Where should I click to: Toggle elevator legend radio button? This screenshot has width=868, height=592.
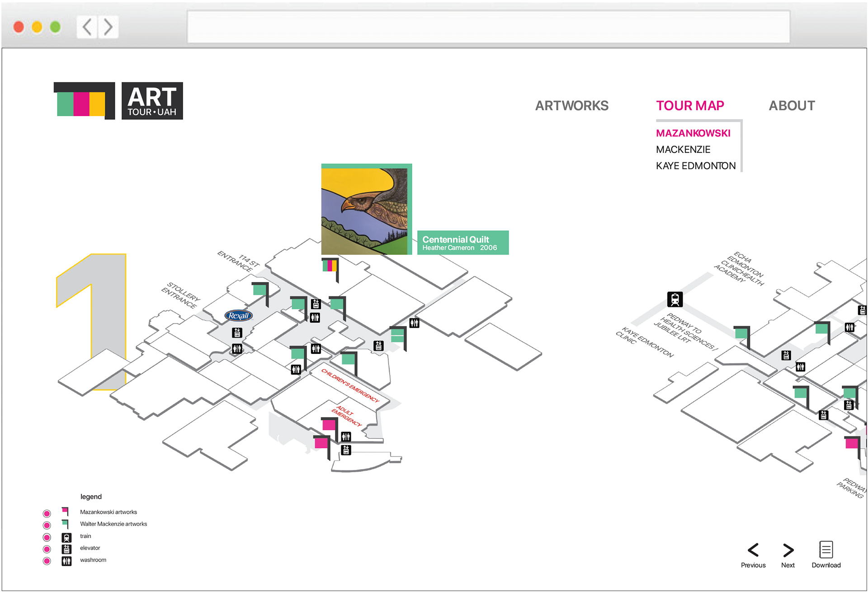point(47,549)
